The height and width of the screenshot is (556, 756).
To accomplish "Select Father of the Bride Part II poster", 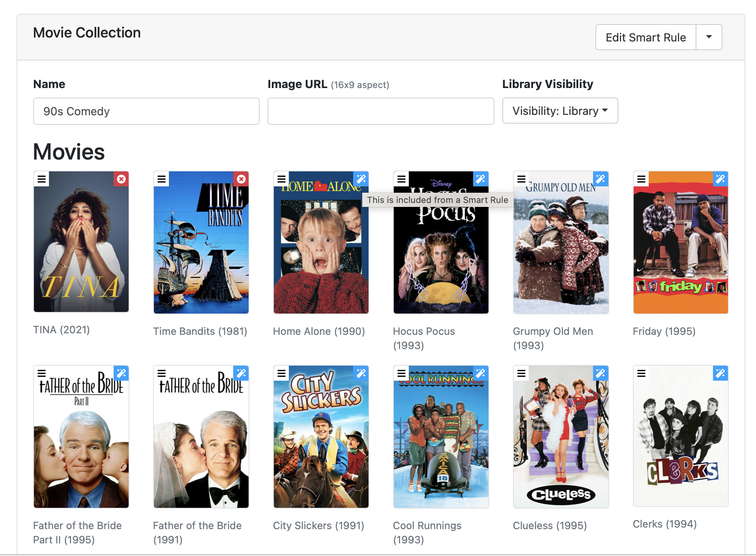I will (81, 437).
